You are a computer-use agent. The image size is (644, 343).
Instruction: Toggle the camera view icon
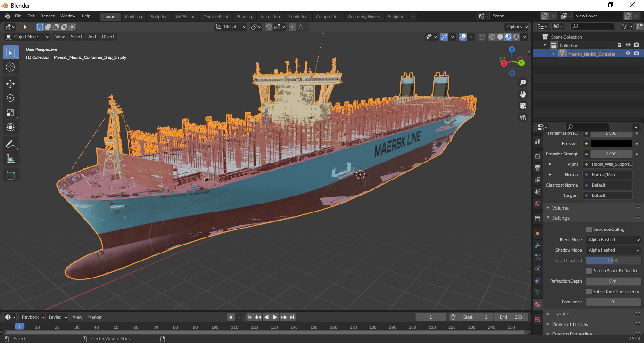coord(522,106)
